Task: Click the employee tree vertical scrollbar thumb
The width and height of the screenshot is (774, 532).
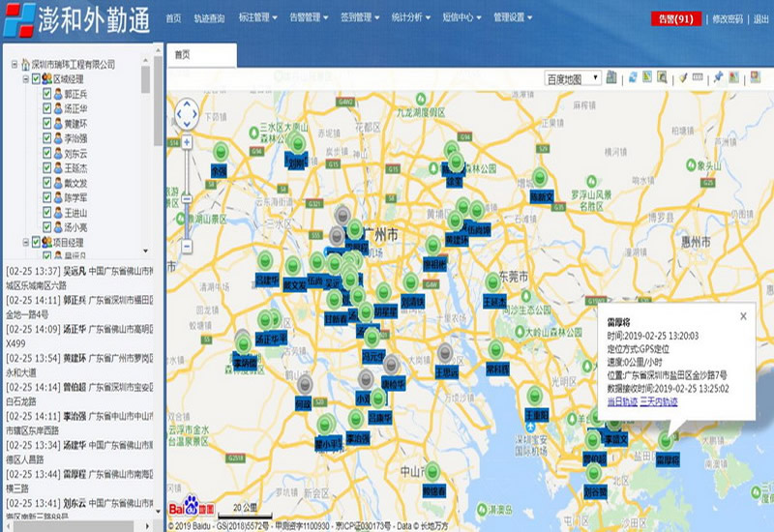Action: pyautogui.click(x=146, y=80)
